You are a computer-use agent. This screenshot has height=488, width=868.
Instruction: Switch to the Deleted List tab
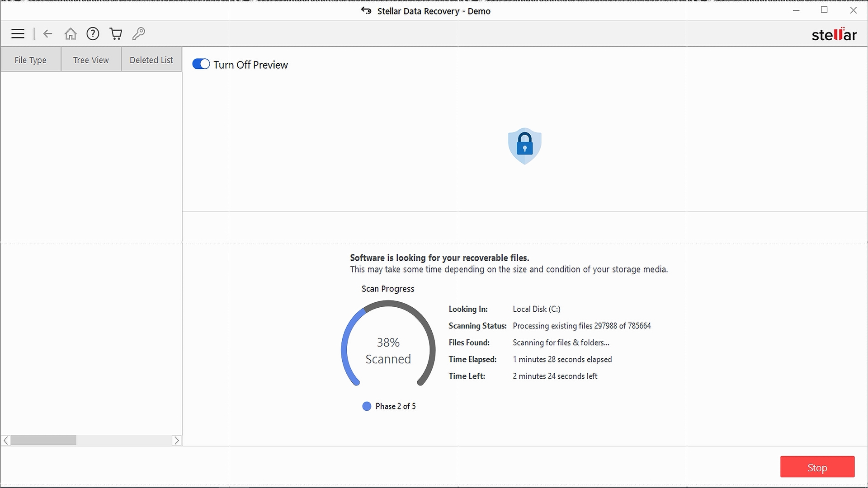point(151,60)
